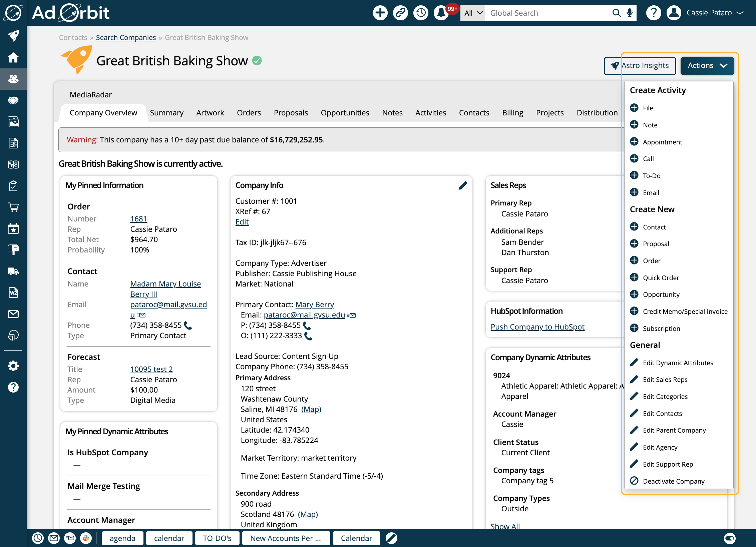Click the plus quick-add icon in header
Screen dimensions: 756x547
pos(380,13)
